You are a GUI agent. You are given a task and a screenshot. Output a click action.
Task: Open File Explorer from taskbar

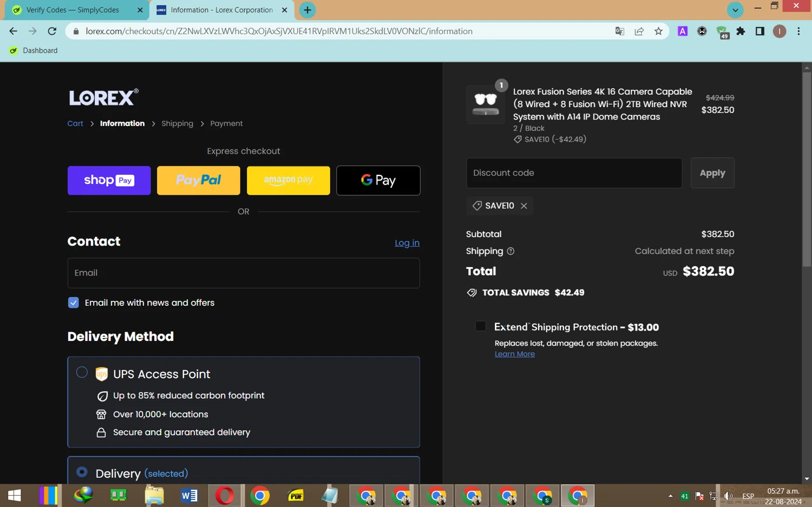pos(154,496)
